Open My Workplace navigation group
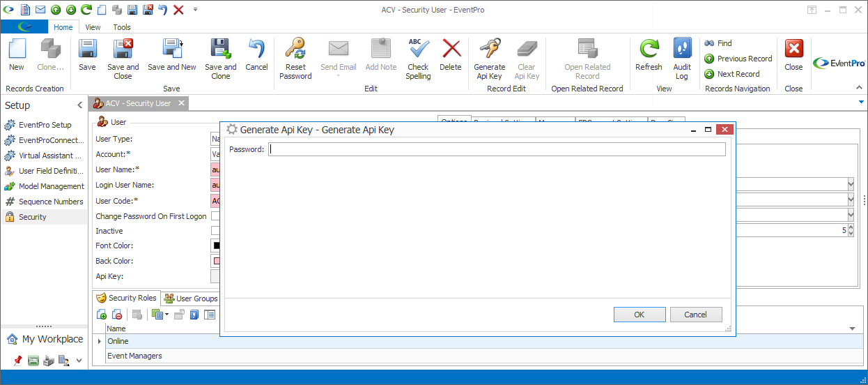868x385 pixels. 45,339
